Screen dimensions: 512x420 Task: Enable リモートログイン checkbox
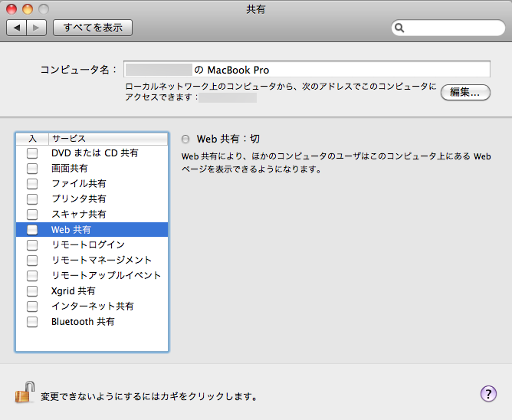[x=32, y=245]
